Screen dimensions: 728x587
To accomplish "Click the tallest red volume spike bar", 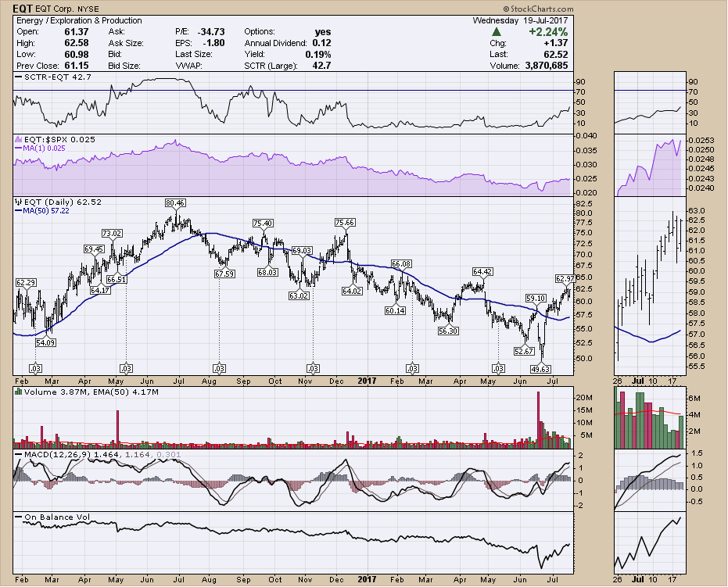I will [539, 420].
